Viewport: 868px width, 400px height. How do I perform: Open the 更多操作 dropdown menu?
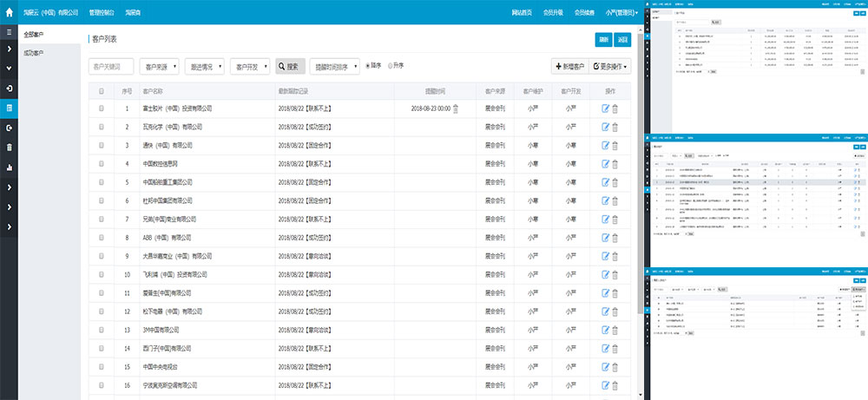click(x=609, y=66)
